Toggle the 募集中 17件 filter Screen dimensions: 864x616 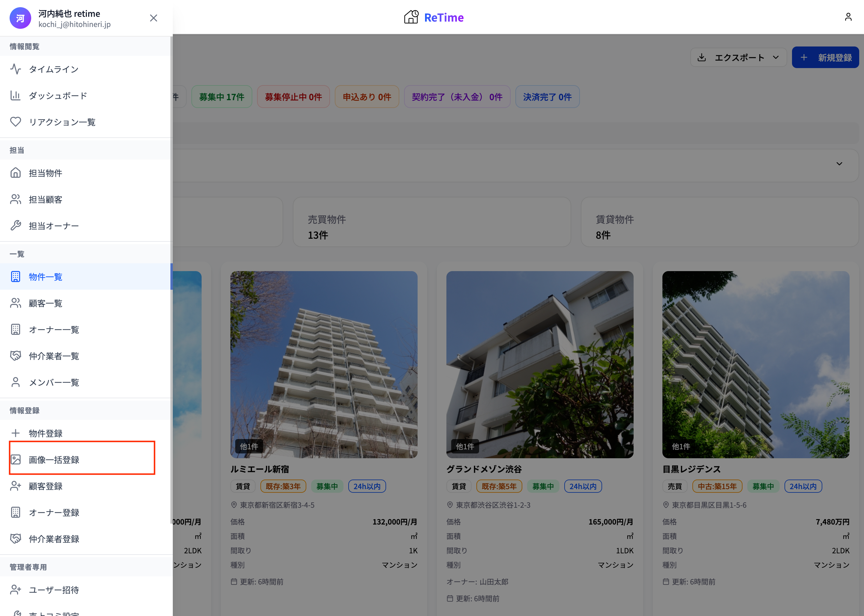pyautogui.click(x=222, y=97)
